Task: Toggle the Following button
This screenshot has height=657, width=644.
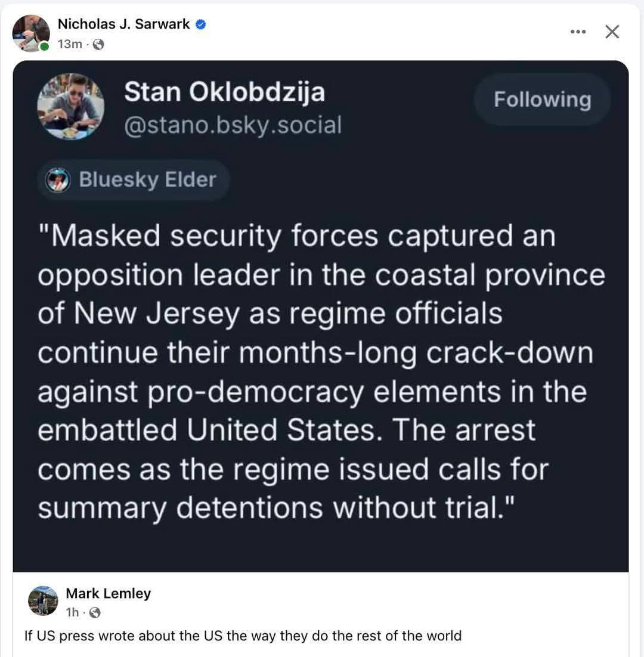Action: 542,100
